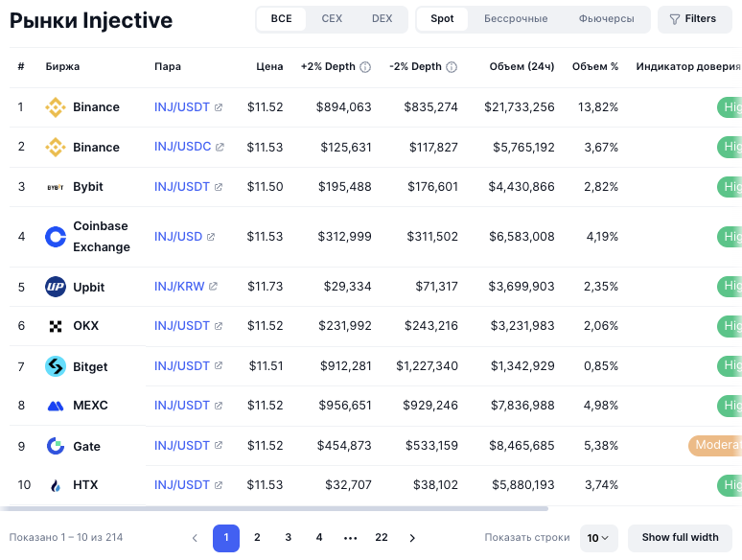This screenshot has height=560, width=742.
Task: Click the Coinbase Exchange name
Action: [x=102, y=237]
